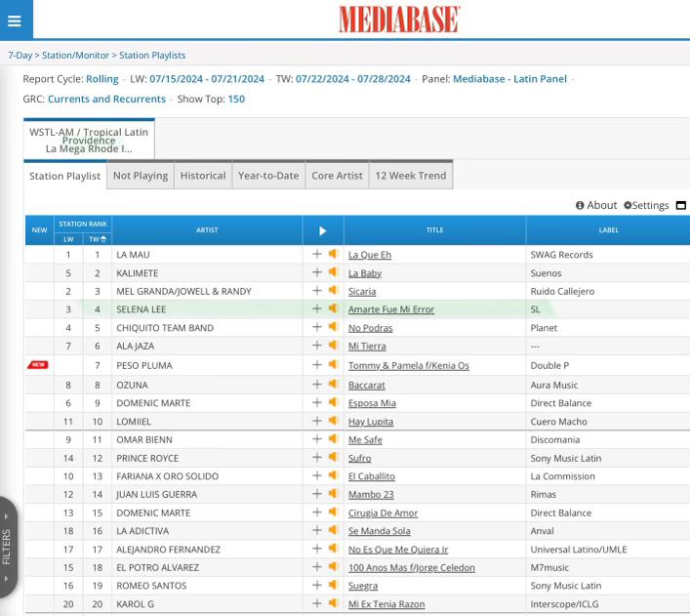The height and width of the screenshot is (616, 690).
Task: Play audio for Sufro
Action: [x=333, y=458]
